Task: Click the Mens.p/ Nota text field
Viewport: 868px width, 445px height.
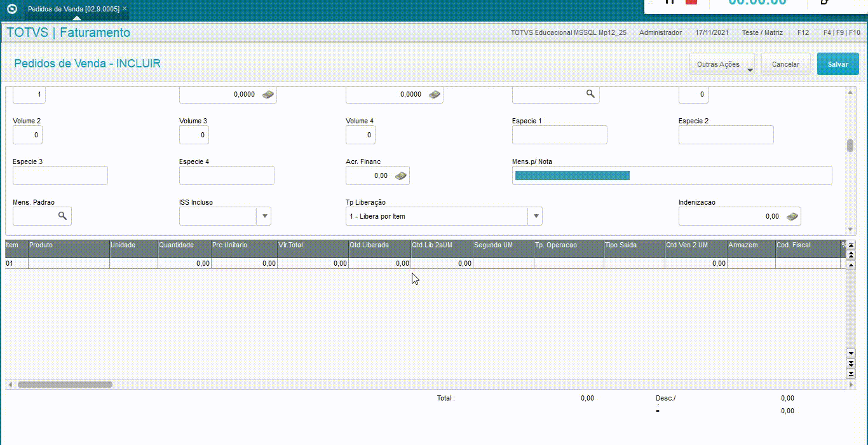Action: (x=672, y=175)
